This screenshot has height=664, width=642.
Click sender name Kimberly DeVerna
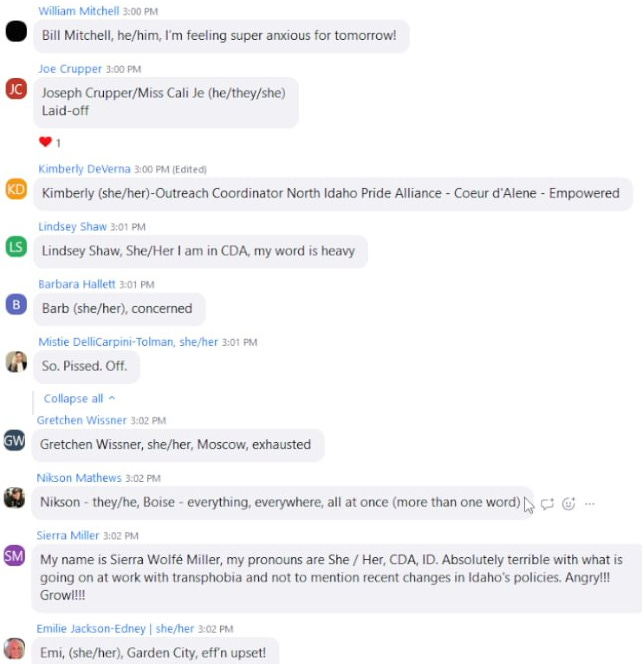click(84, 169)
